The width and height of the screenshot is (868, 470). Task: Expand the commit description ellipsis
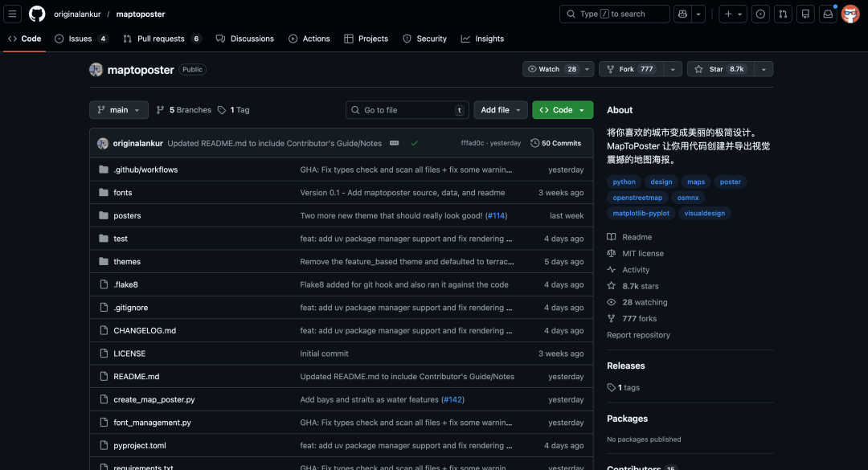393,143
